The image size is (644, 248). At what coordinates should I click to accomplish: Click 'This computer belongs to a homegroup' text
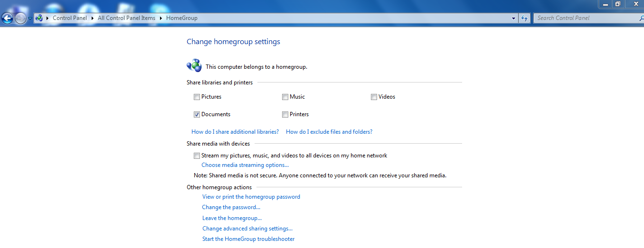click(256, 67)
